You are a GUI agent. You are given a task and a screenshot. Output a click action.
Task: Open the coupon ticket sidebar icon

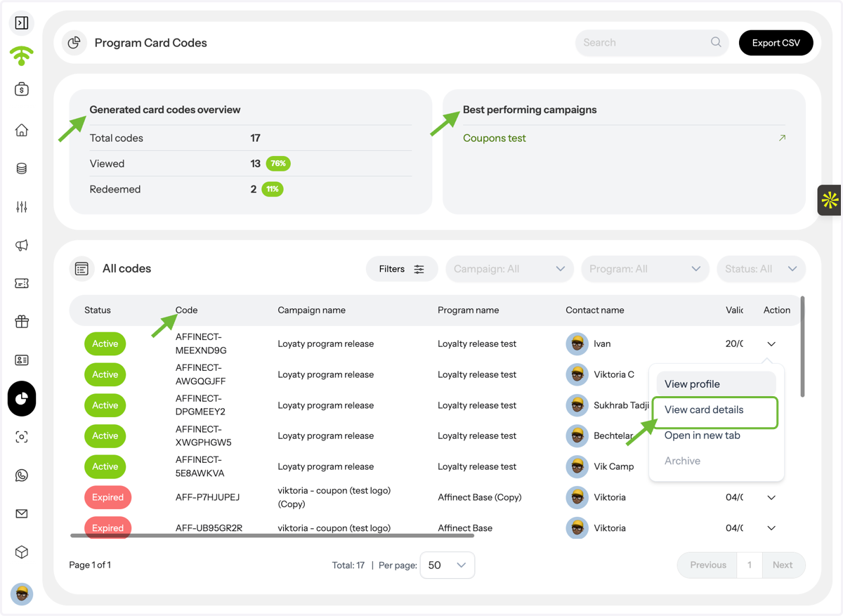point(22,284)
